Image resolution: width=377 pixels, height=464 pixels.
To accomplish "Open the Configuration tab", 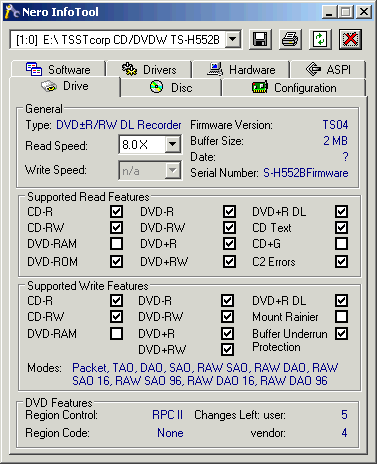I will click(x=294, y=88).
